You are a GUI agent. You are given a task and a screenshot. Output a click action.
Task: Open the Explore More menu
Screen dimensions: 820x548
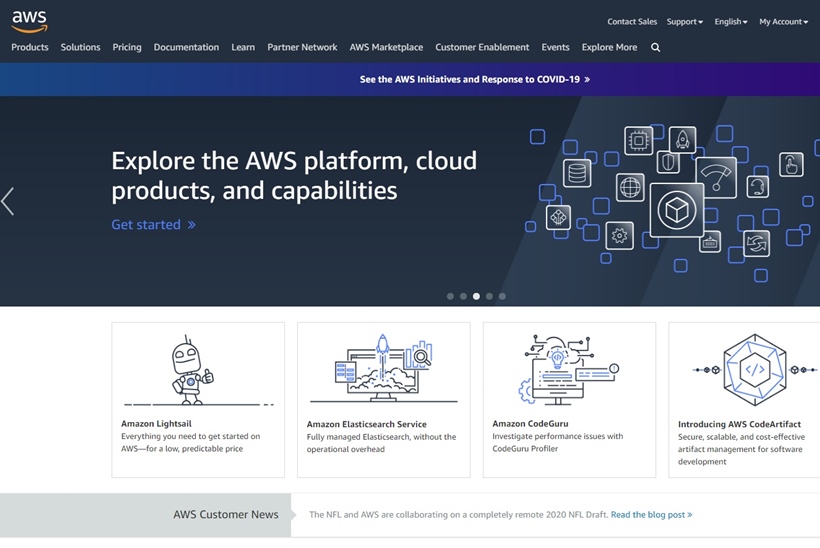pos(609,47)
